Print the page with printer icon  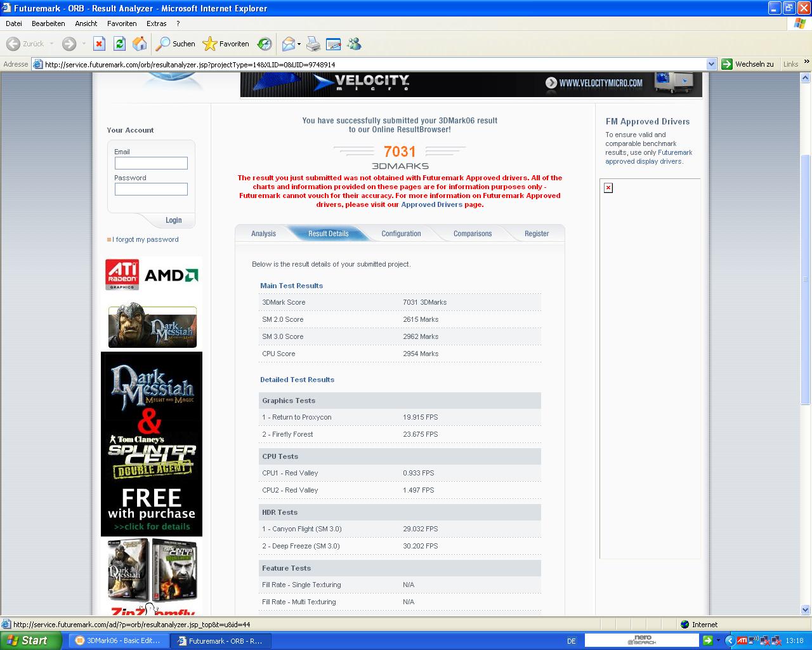click(x=313, y=44)
